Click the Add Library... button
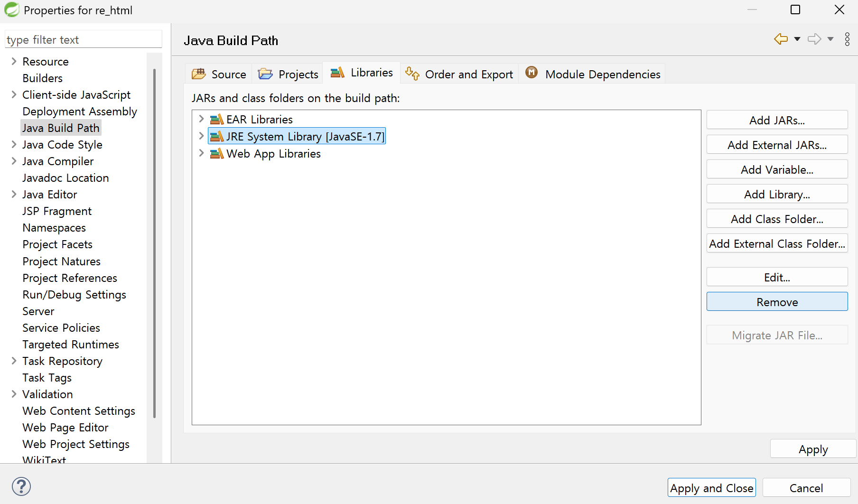858x504 pixels. click(x=777, y=194)
